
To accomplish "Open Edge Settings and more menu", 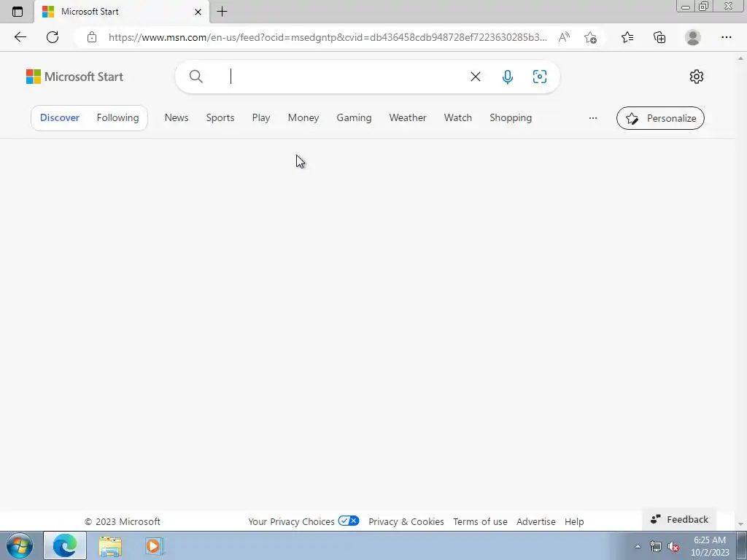I will tap(726, 37).
